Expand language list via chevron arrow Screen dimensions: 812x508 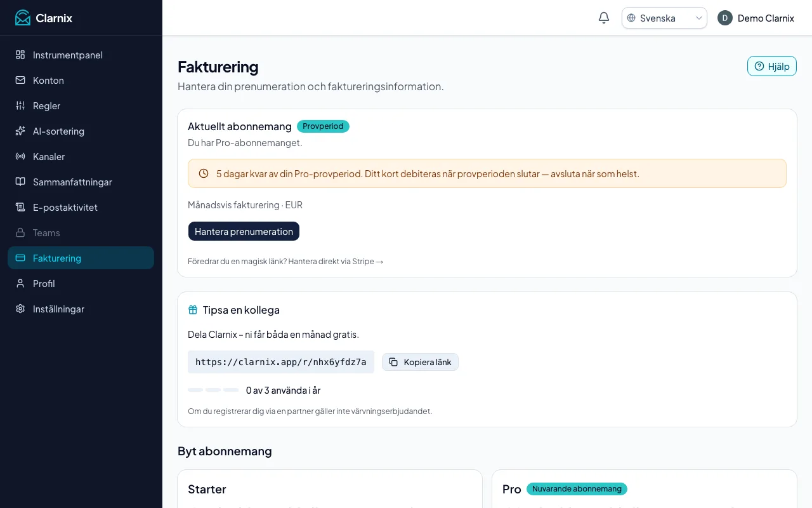click(699, 18)
